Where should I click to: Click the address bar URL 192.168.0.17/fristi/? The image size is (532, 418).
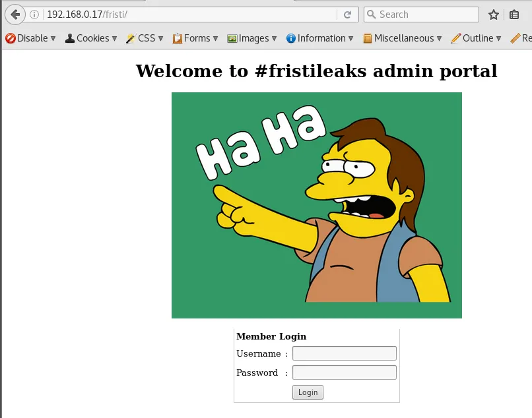pyautogui.click(x=87, y=15)
